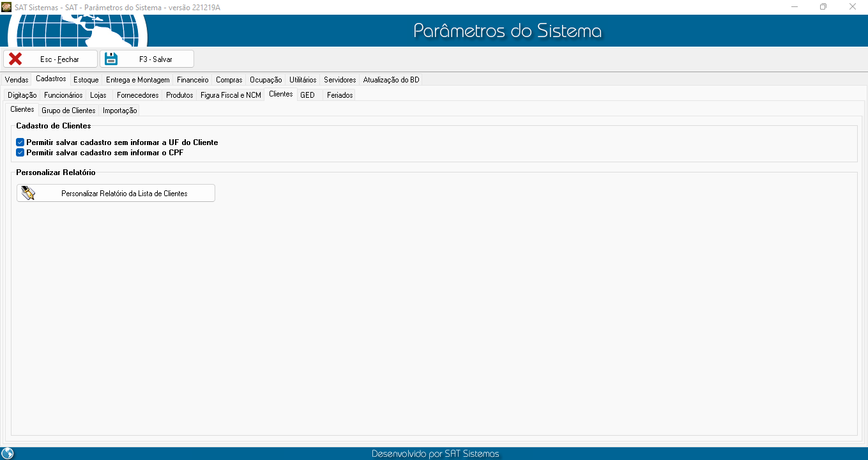Switch to Grupo de Clientes tab
This screenshot has width=868, height=460.
click(x=68, y=111)
